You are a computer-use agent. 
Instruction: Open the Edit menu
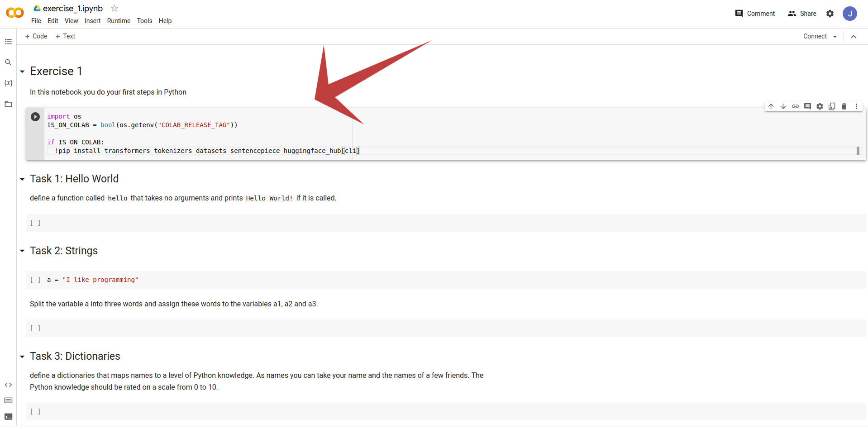pyautogui.click(x=53, y=21)
